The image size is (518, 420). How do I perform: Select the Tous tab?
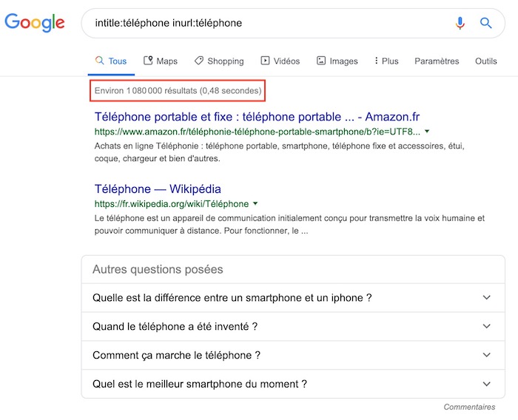pyautogui.click(x=111, y=61)
